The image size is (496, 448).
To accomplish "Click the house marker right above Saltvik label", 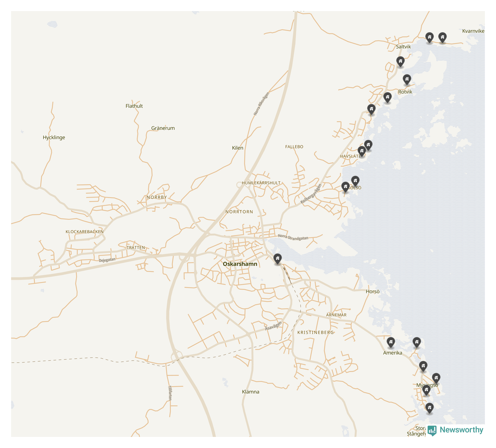I will (x=429, y=37).
